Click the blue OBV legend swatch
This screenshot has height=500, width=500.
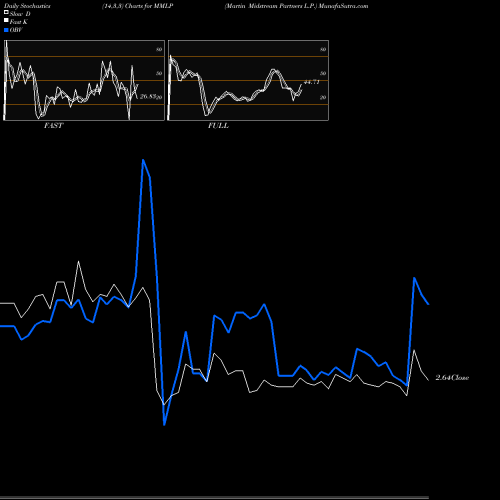(x=6, y=30)
